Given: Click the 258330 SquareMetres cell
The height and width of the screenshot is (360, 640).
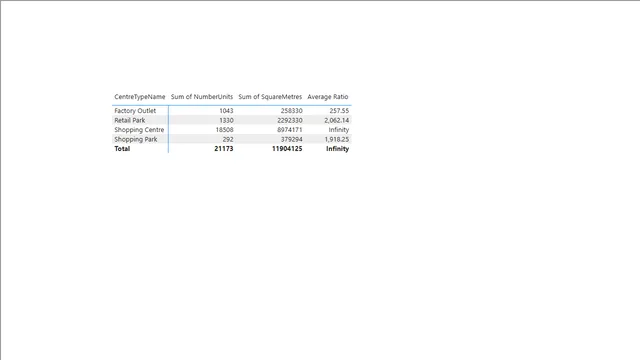Looking at the screenshot, I should [291, 111].
